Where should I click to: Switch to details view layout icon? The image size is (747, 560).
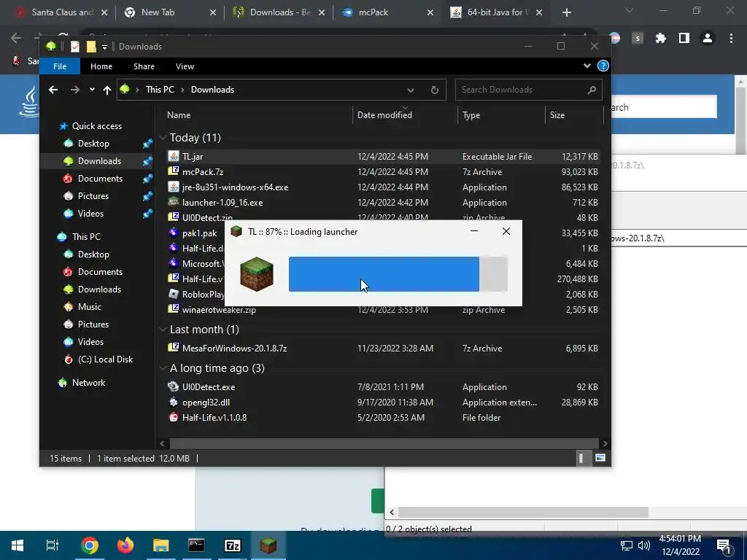[x=581, y=458]
